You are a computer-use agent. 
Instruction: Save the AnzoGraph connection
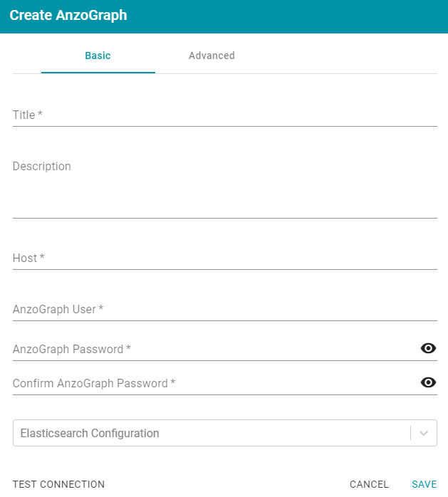pyautogui.click(x=424, y=484)
